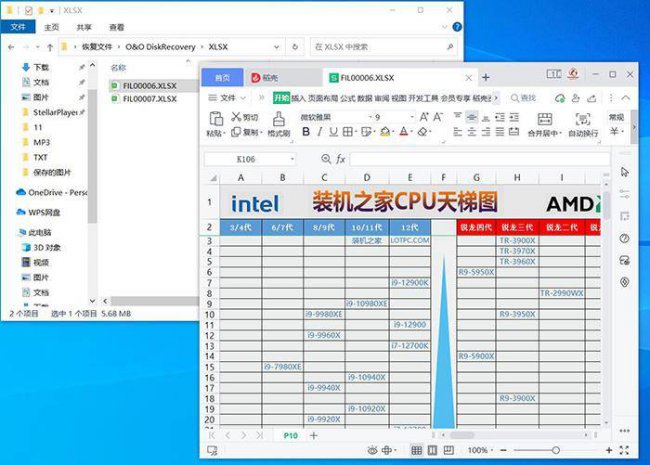Image resolution: width=650 pixels, height=465 pixels.
Task: Click the decrease indent icon
Action: 500,117
